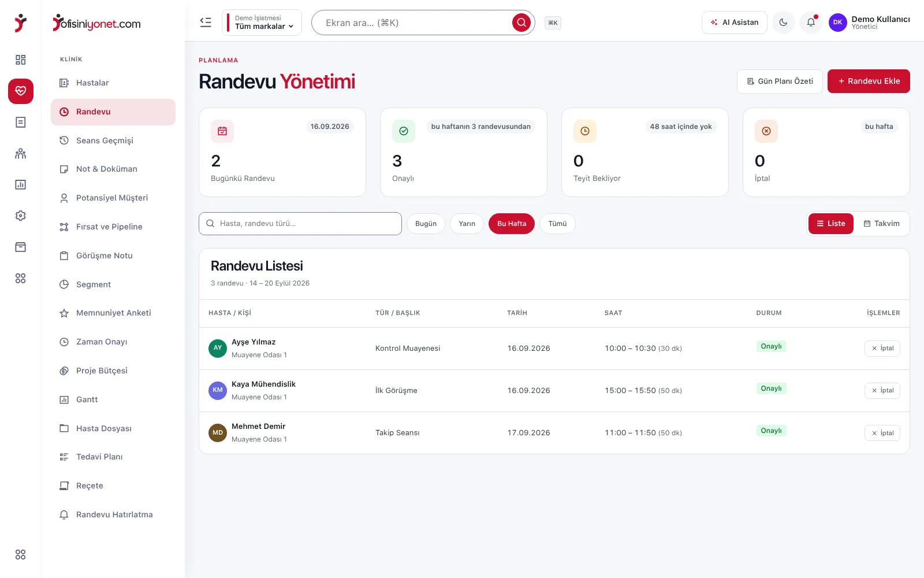
Task: Focus the Ekran ara global search box
Action: (423, 23)
